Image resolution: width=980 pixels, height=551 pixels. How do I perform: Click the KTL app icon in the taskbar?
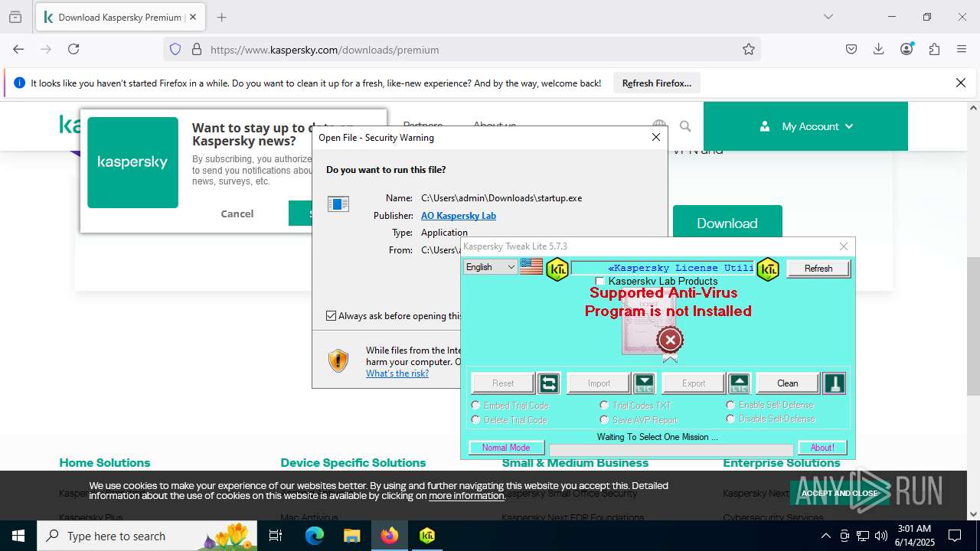427,536
